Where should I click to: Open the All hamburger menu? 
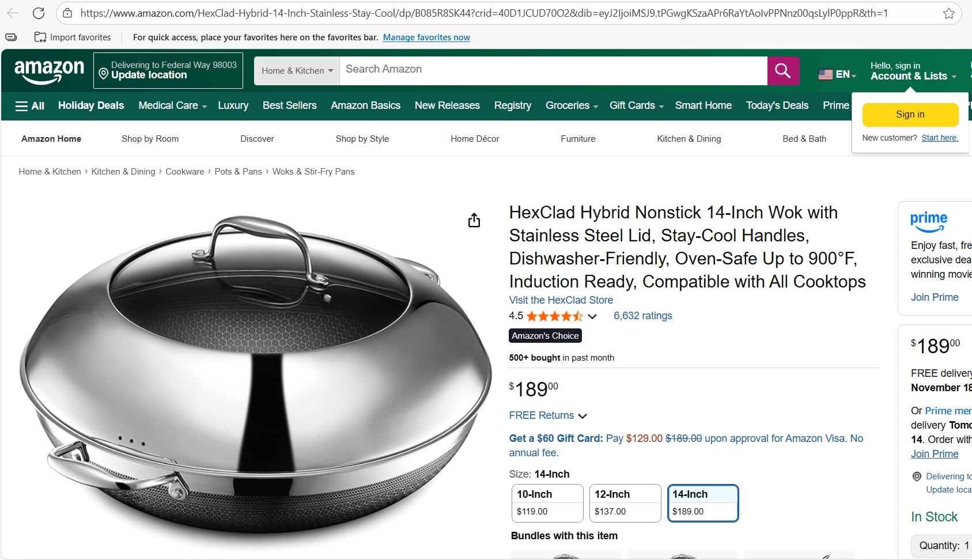(x=30, y=106)
